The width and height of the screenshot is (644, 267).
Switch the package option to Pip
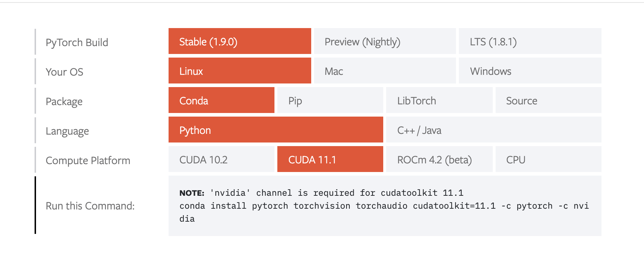tap(330, 100)
